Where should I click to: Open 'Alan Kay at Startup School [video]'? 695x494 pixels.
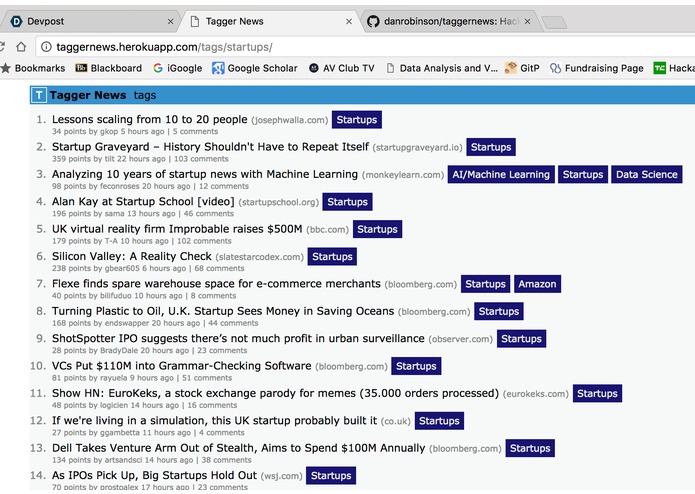click(143, 202)
